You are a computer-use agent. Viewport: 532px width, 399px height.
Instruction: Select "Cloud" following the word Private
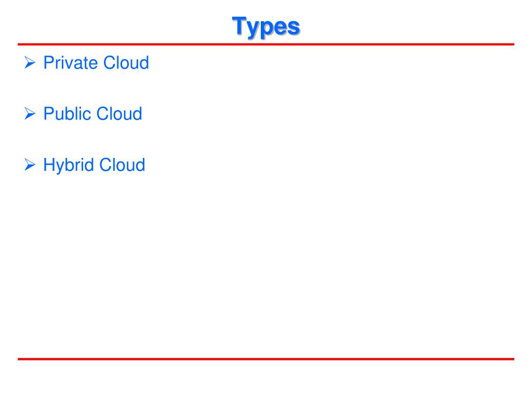(x=126, y=63)
